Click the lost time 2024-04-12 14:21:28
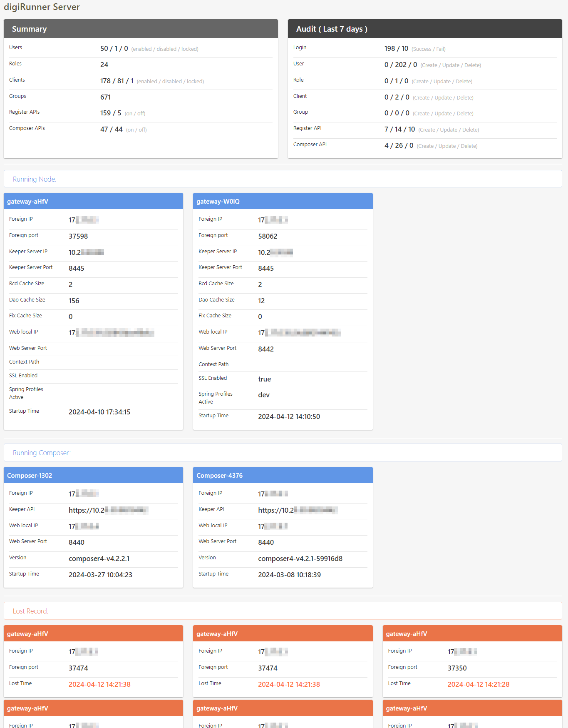568x728 pixels. (478, 684)
